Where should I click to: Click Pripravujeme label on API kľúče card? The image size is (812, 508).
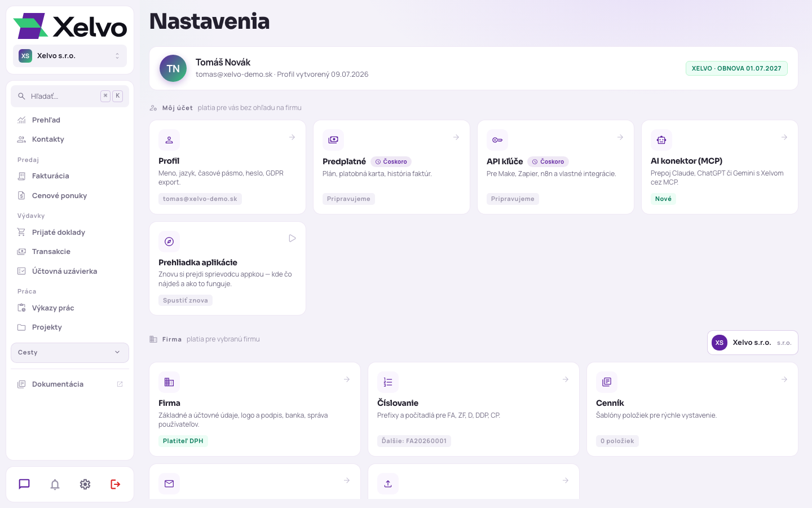pyautogui.click(x=513, y=199)
